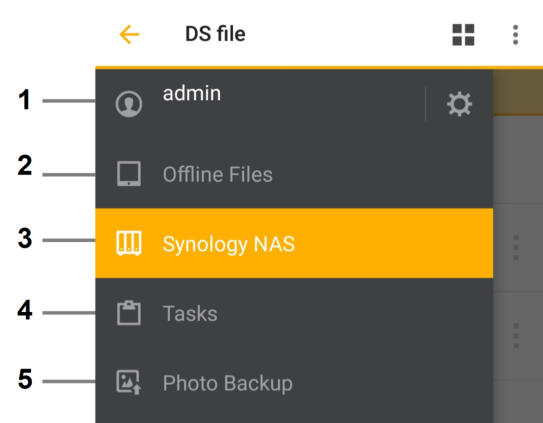Select the Synology NAS entry
The image size is (543, 423).
[x=294, y=243]
